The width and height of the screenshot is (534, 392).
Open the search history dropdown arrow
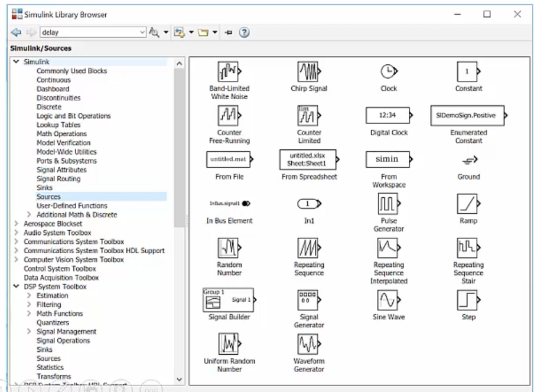pos(142,32)
